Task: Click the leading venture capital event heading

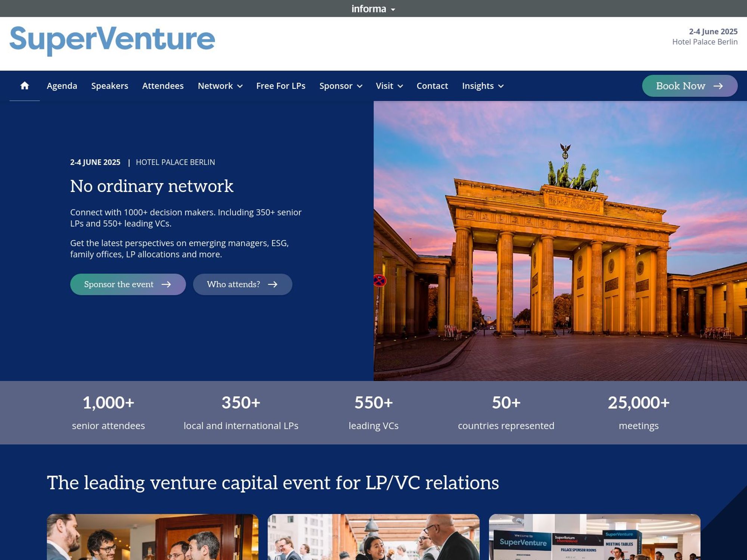Action: point(273,483)
